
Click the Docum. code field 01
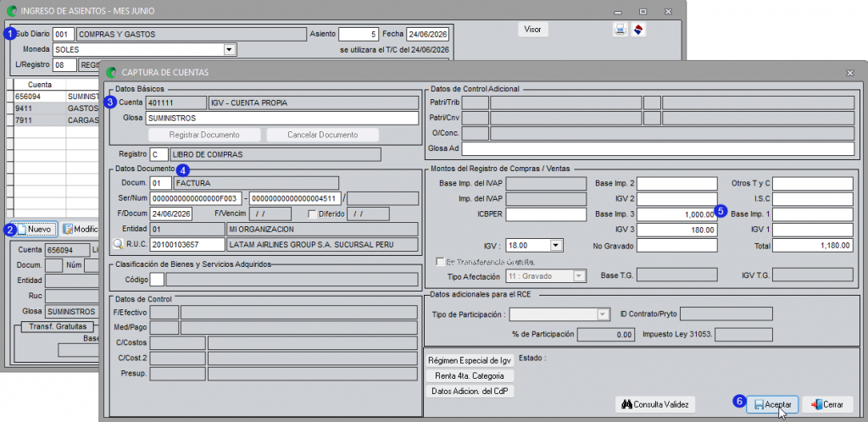160,182
